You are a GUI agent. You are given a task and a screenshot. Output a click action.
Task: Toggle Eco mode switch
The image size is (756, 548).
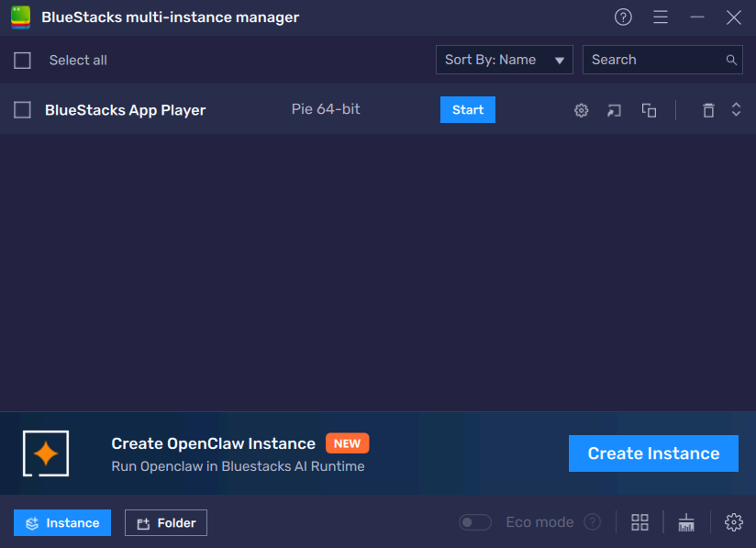475,522
